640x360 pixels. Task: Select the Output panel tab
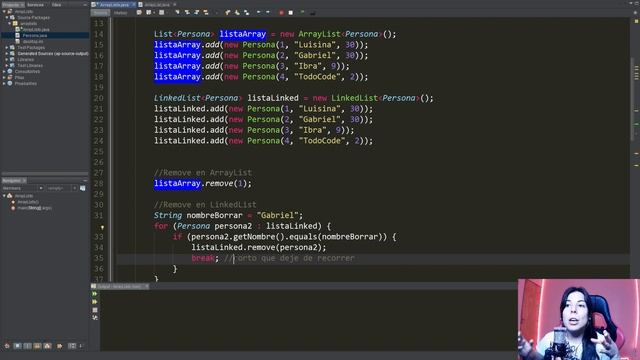pos(120,287)
